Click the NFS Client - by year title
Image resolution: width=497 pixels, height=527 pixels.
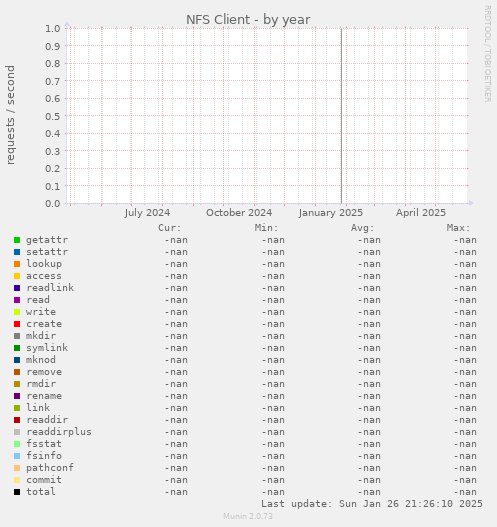coord(248,19)
